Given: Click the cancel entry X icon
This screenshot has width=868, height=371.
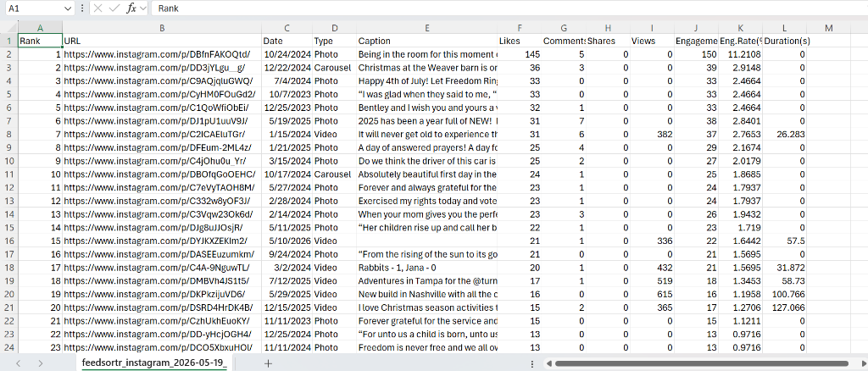Looking at the screenshot, I should click(x=98, y=8).
